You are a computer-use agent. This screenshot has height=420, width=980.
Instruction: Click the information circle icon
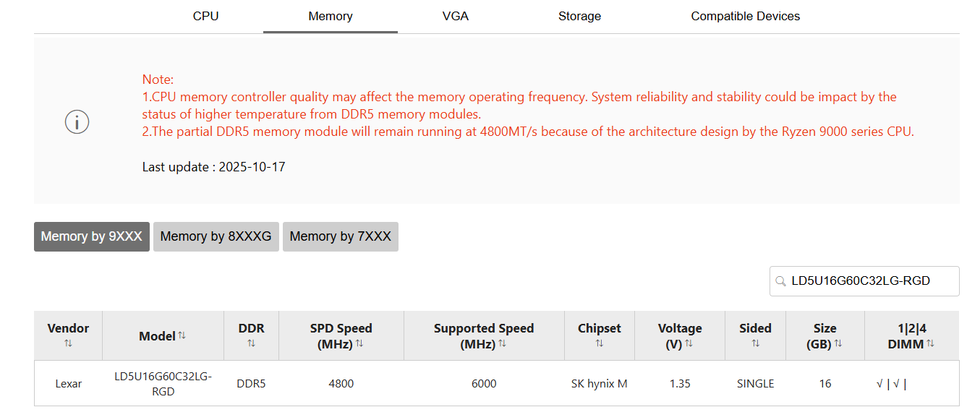(77, 122)
